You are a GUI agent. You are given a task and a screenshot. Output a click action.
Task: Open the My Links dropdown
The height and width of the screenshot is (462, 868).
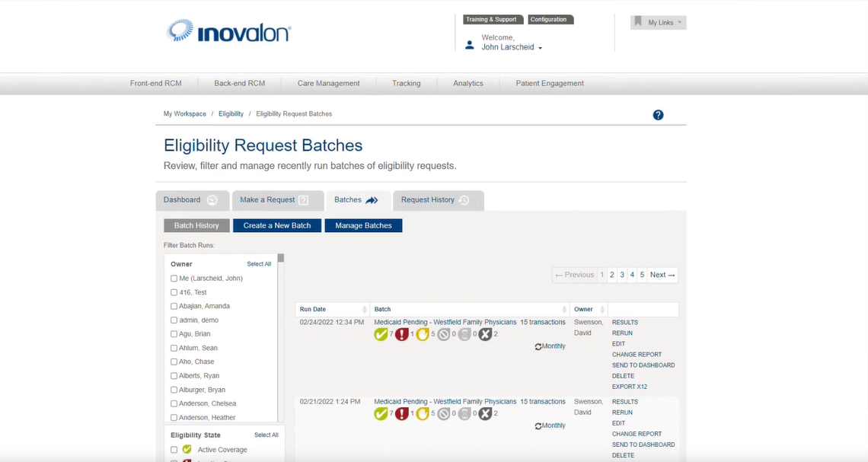click(658, 22)
